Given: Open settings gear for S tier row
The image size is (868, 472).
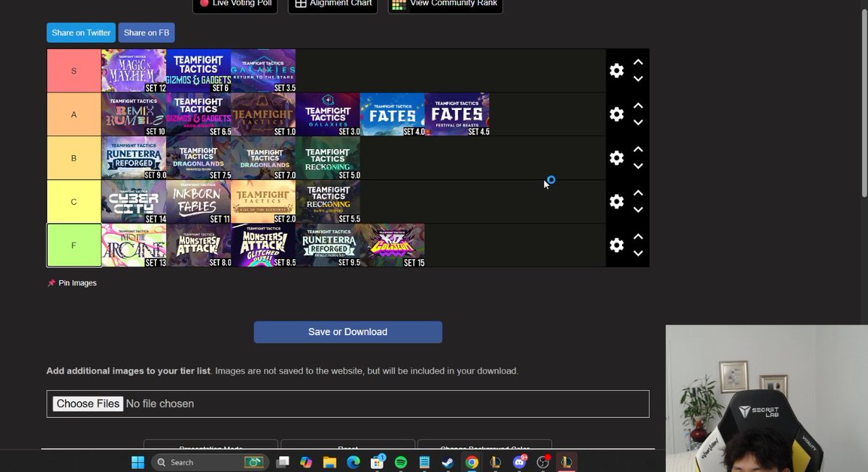Looking at the screenshot, I should (616, 71).
